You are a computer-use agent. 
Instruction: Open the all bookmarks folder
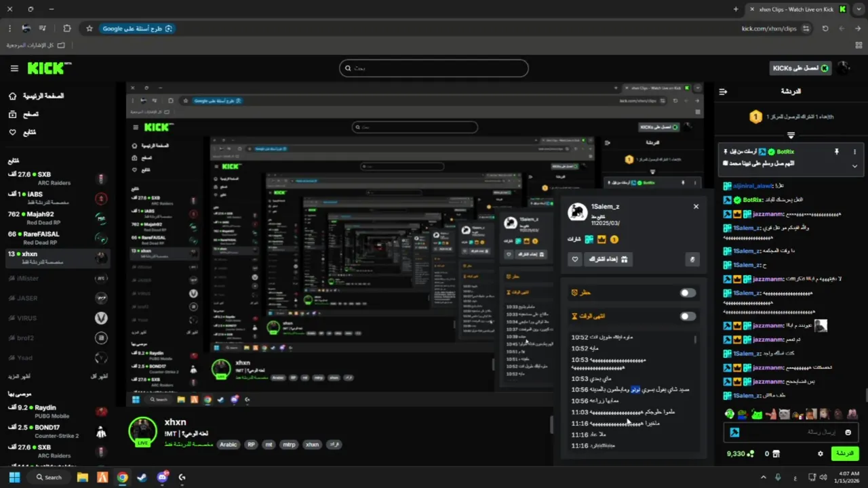36,45
